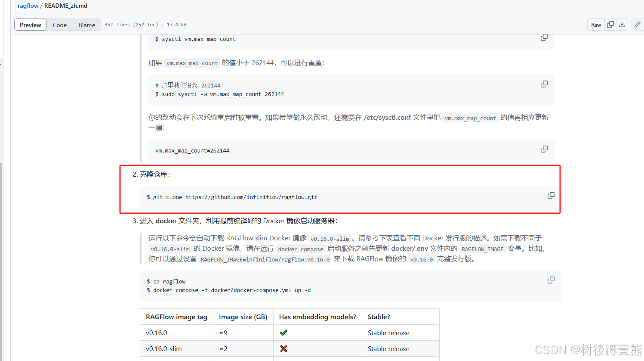Click the 'Has embedding models?' column header

pyautogui.click(x=317, y=317)
